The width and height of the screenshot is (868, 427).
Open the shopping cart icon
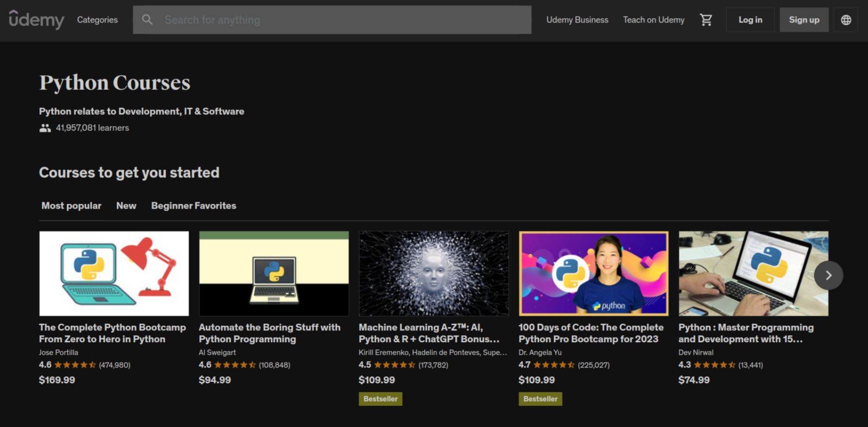[706, 20]
